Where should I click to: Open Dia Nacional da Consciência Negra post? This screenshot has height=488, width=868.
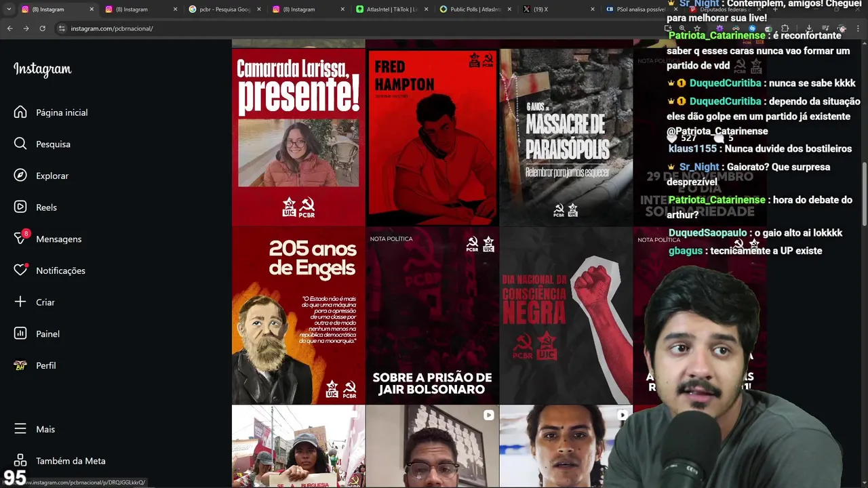tap(566, 315)
